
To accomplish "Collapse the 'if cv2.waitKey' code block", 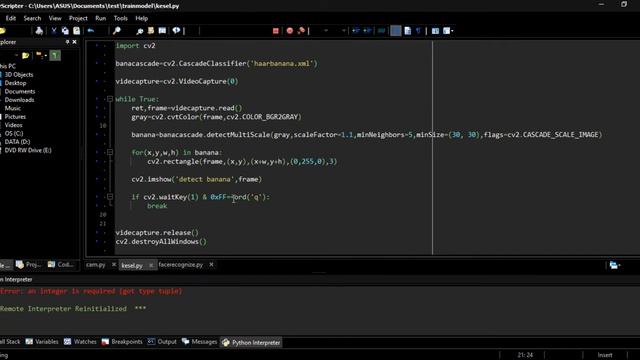I will [x=110, y=196].
